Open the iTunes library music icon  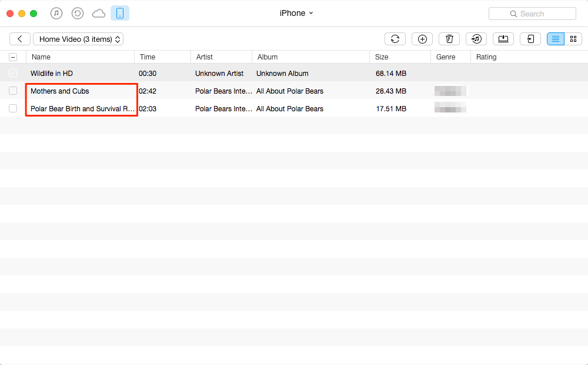[x=56, y=14]
